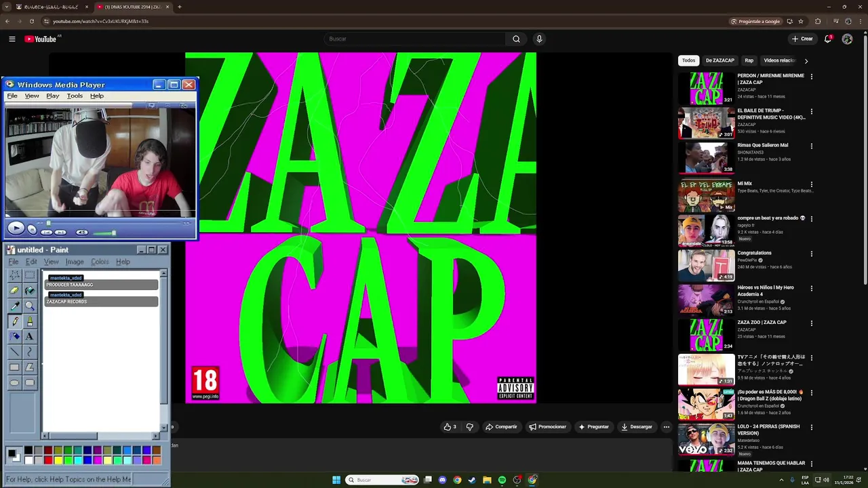Click the YouTube search magnifier button

[516, 39]
